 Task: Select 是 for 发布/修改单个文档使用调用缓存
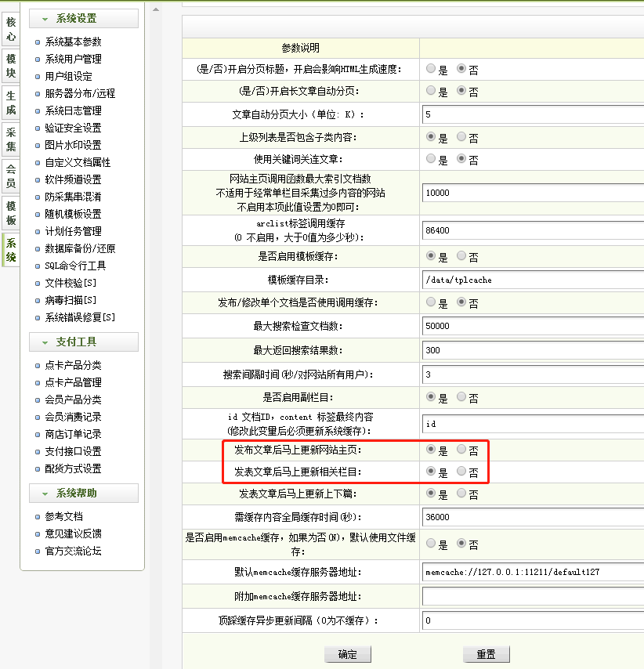431,302
